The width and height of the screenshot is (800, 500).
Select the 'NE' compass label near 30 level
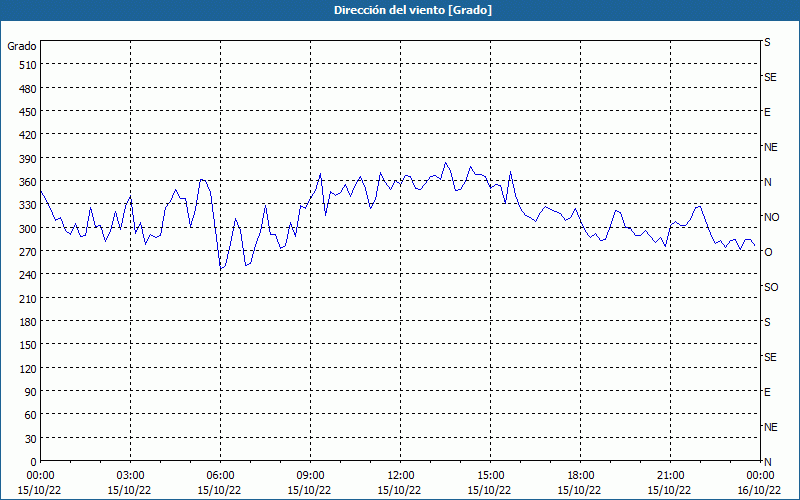tap(770, 427)
